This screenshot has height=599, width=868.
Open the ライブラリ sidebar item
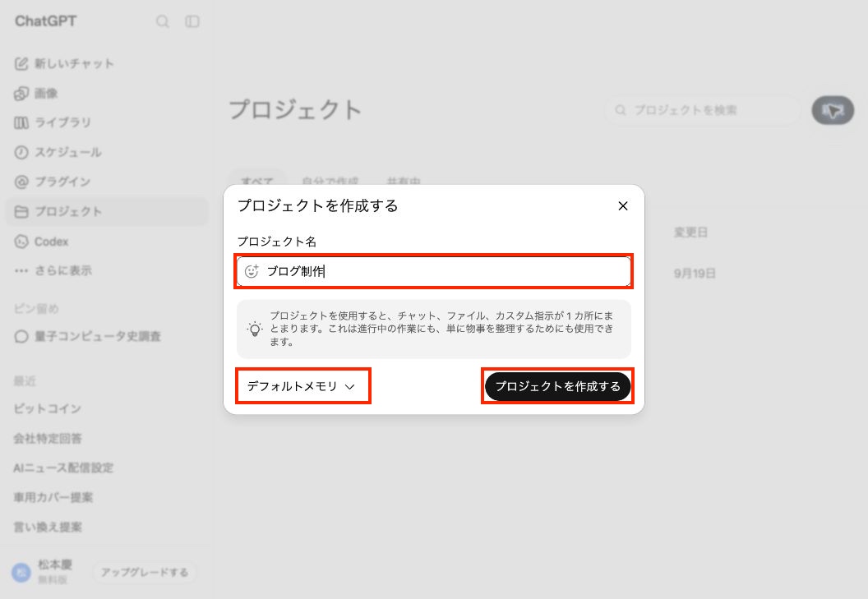pos(105,122)
